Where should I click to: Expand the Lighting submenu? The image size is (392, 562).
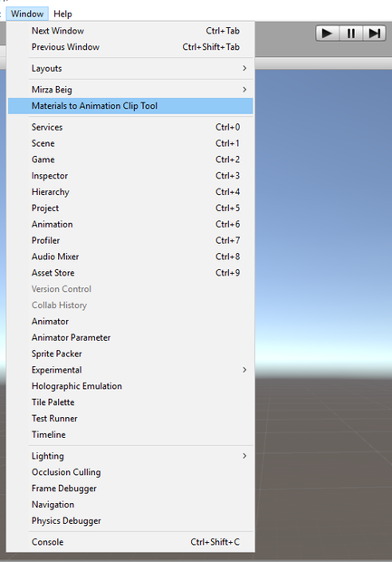pyautogui.click(x=130, y=456)
